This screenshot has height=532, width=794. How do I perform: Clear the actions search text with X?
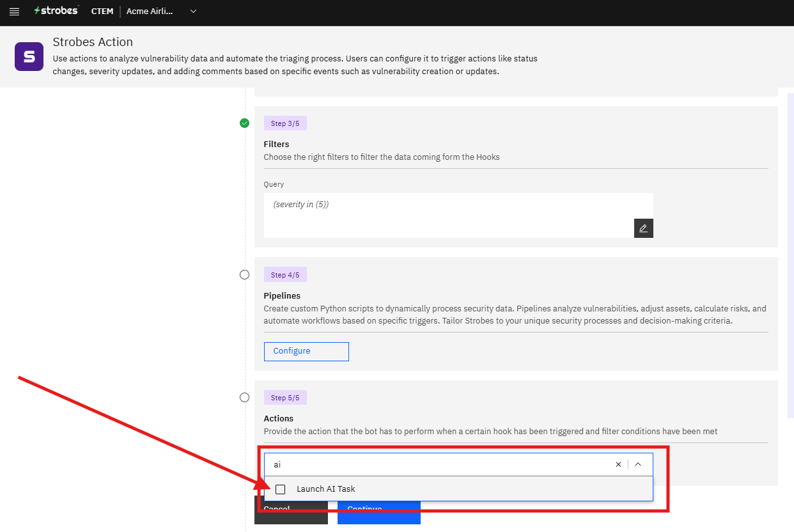(618, 465)
